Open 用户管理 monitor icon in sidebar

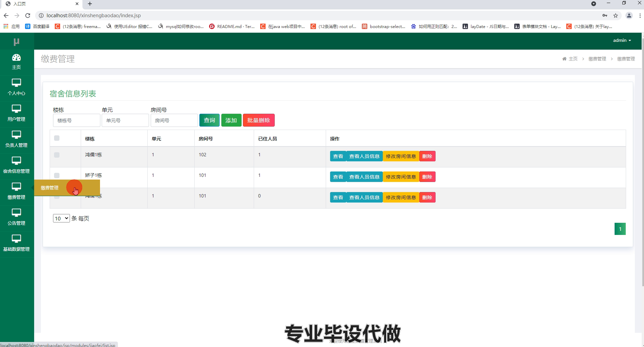point(16,109)
